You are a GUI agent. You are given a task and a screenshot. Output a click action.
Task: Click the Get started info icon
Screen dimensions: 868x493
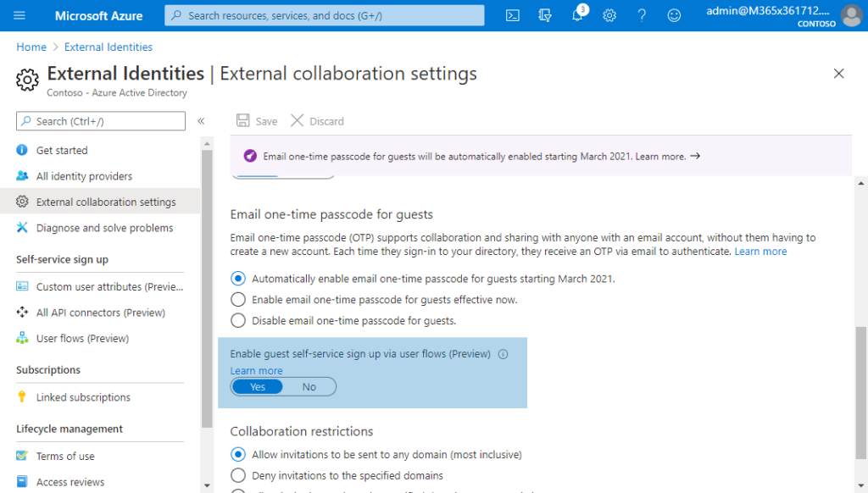22,150
